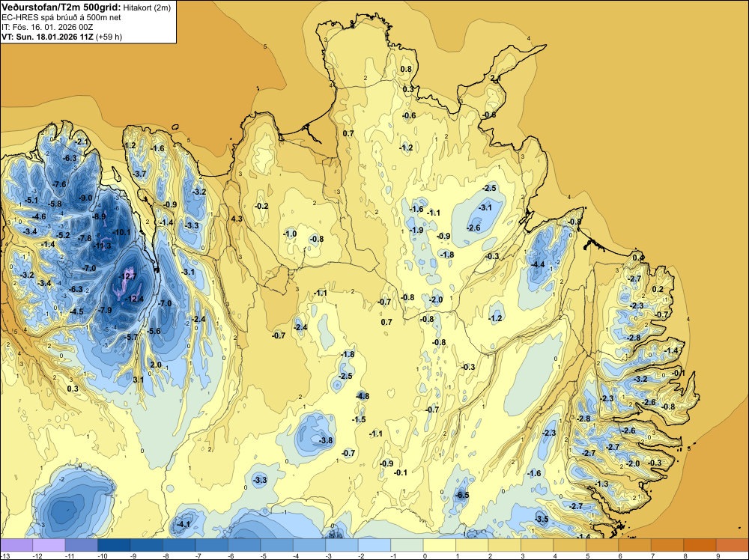Select the legend swatch between 8 and 9
Viewport: 749px width, 560px height.
700,545
